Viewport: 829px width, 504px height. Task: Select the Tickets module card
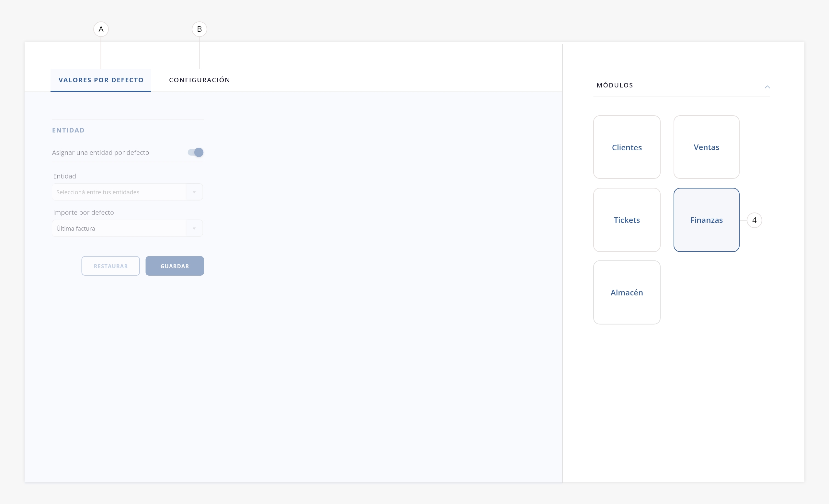(x=627, y=220)
